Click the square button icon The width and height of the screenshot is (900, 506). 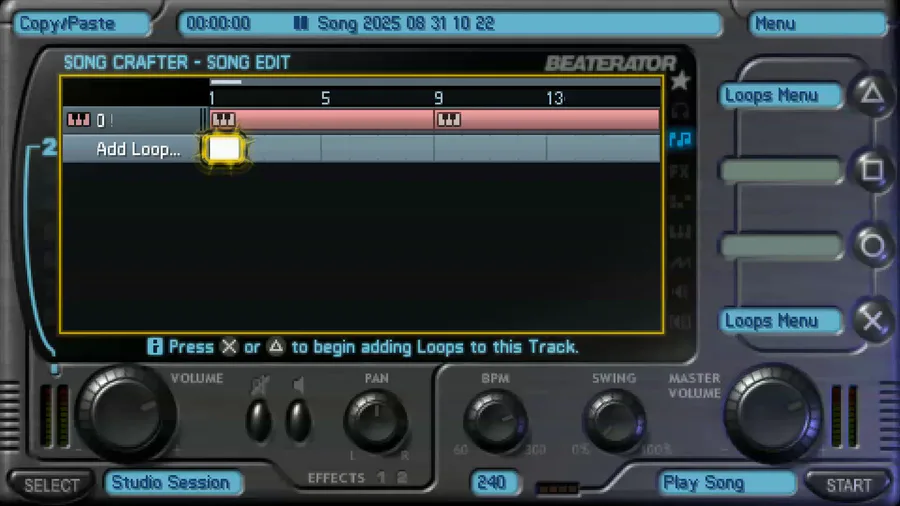pyautogui.click(x=872, y=169)
